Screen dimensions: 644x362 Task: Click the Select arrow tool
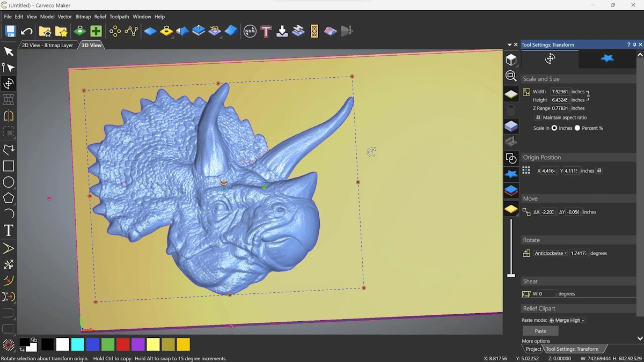9,51
